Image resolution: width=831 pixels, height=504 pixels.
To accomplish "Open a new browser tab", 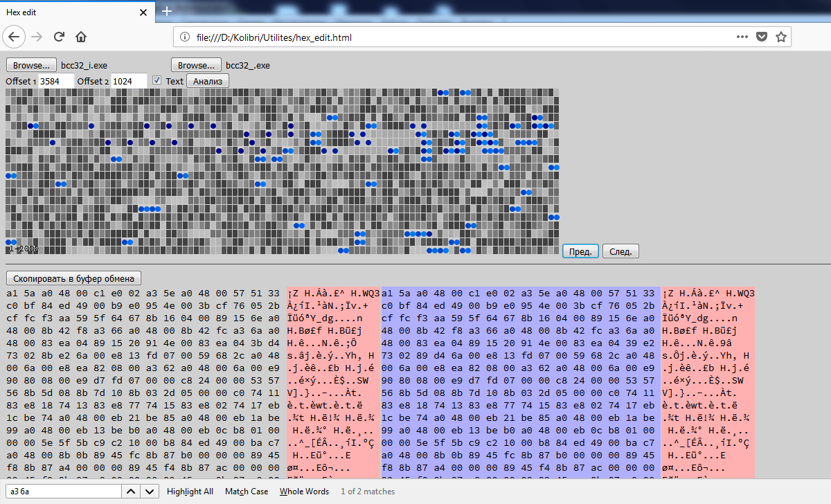I will [166, 11].
